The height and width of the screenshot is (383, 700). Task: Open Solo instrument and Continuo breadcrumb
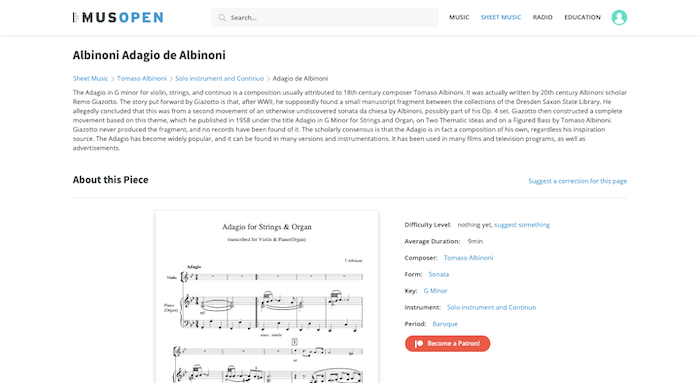point(219,79)
